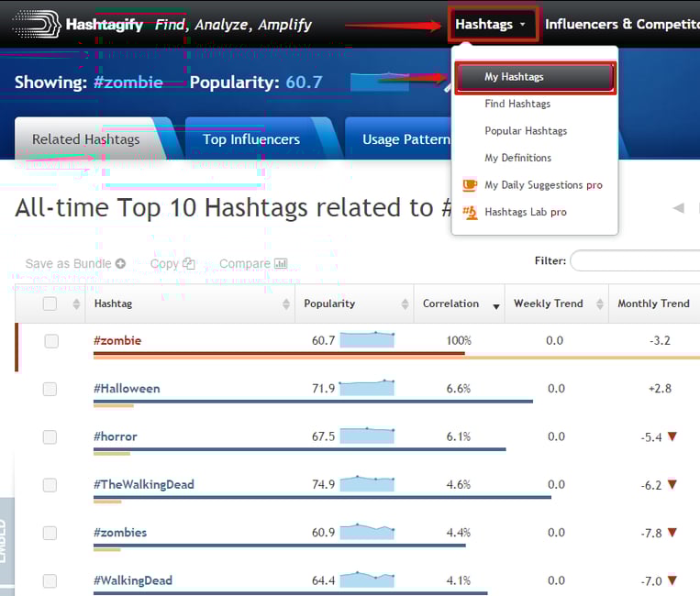This screenshot has height=596, width=700.
Task: Open the Hashtags dropdown menu
Action: 491,24
